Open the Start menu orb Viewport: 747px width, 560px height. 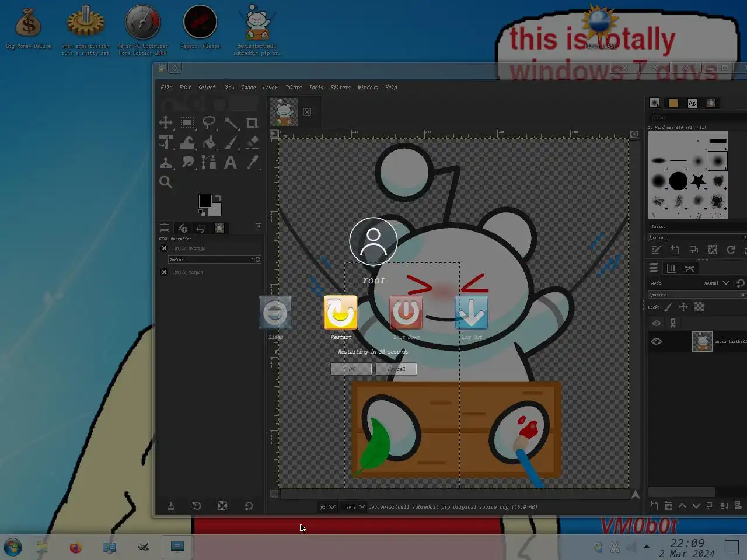tap(13, 547)
